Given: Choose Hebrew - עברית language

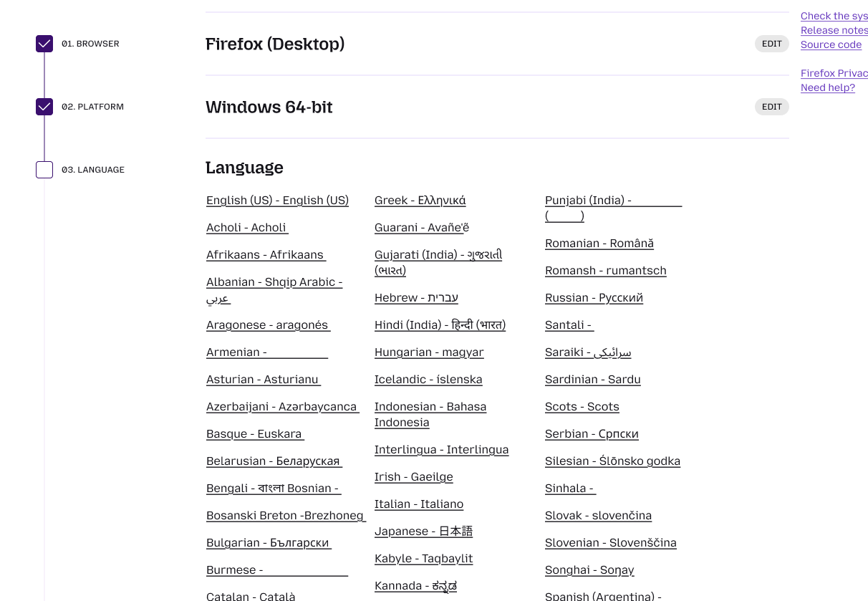Looking at the screenshot, I should coord(416,298).
